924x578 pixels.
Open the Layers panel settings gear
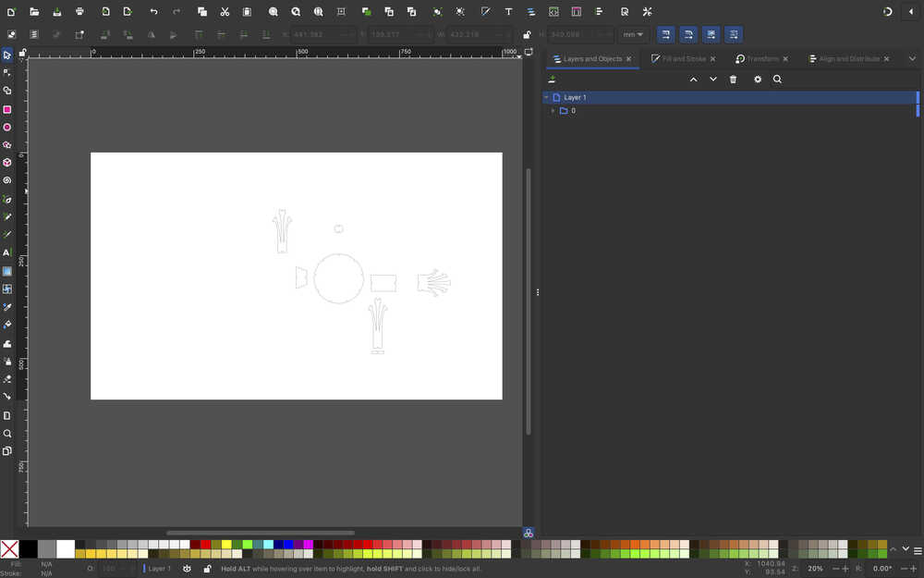758,79
